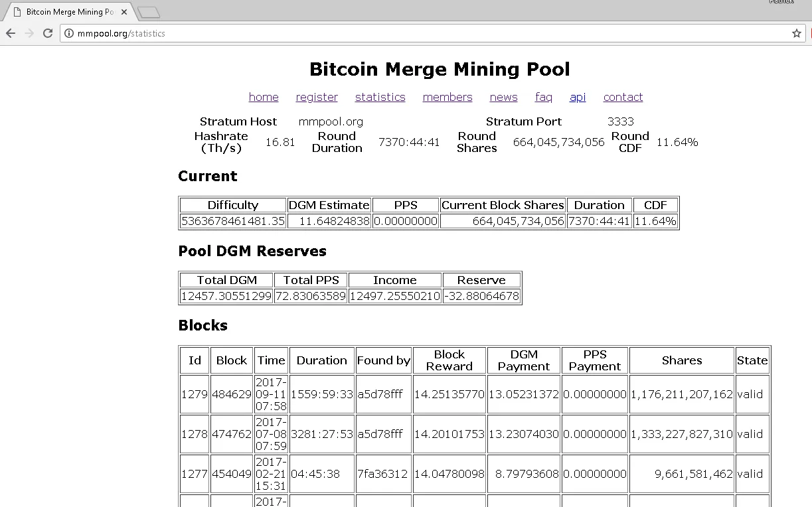
Task: Go back using browser back arrow
Action: coord(11,33)
